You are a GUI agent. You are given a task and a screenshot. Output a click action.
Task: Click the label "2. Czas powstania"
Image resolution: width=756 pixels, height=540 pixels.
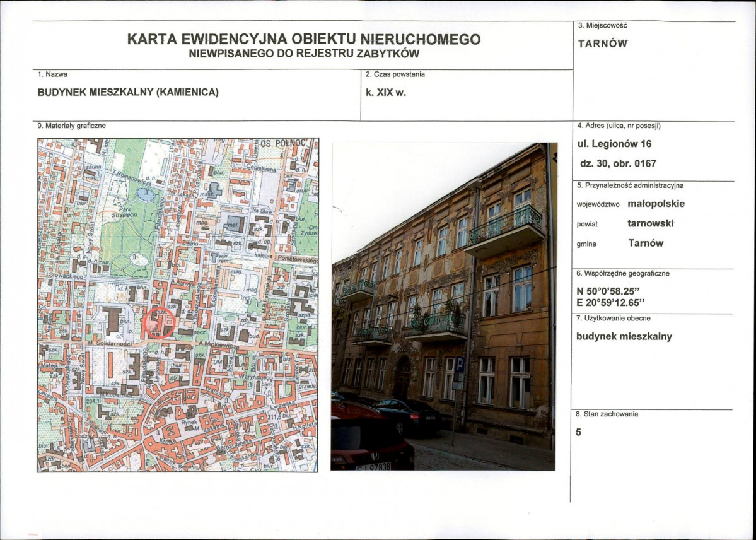point(395,74)
